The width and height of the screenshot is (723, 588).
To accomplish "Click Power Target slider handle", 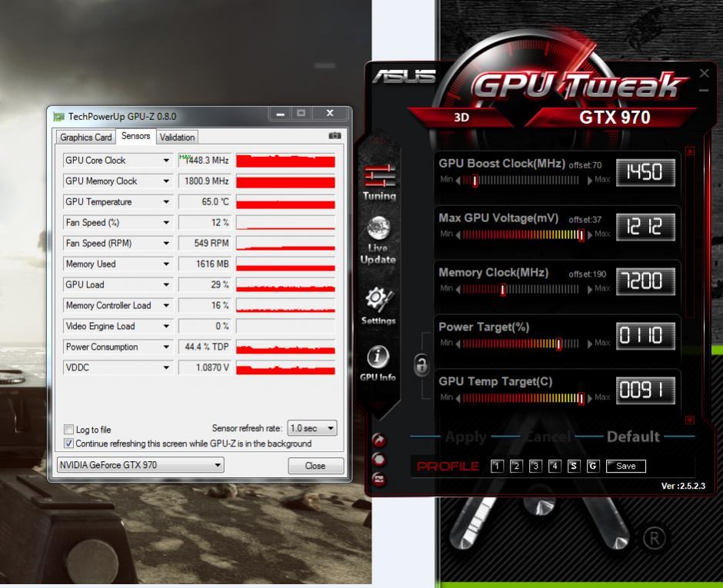I will 558,344.
